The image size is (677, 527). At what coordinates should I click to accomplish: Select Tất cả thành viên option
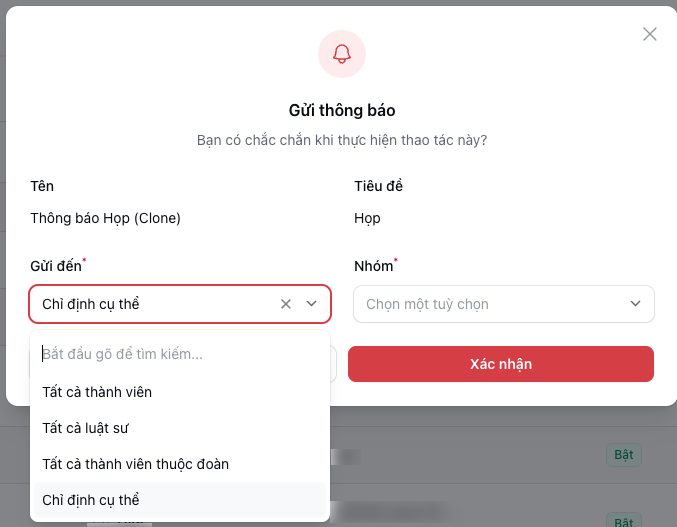97,392
